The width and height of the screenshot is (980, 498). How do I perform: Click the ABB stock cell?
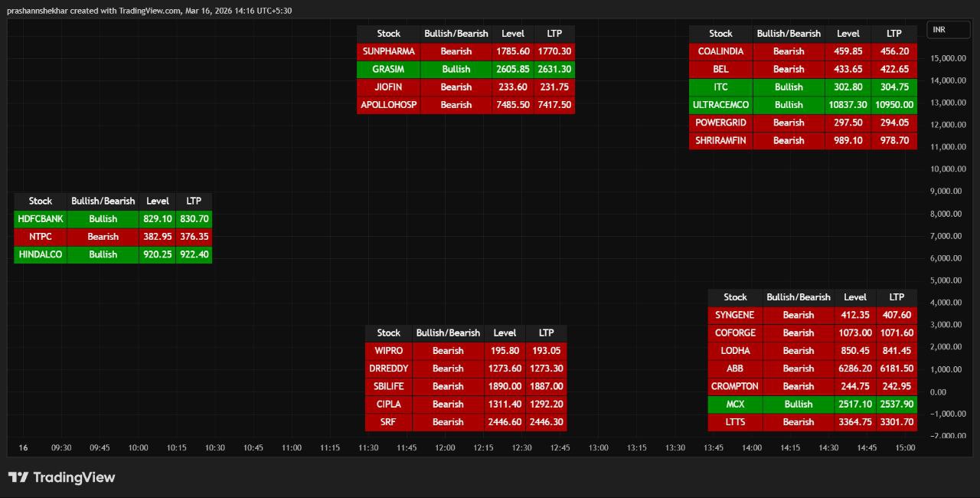point(735,368)
